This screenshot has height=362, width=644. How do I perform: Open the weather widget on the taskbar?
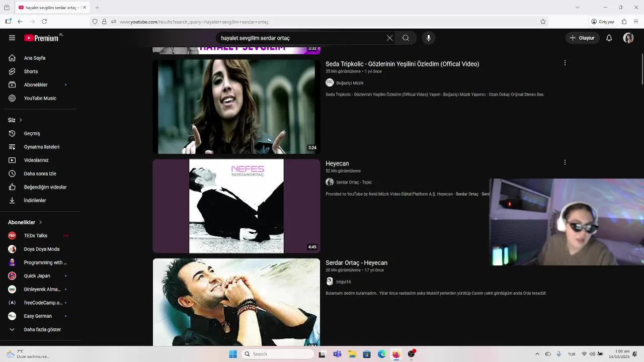pyautogui.click(x=29, y=354)
